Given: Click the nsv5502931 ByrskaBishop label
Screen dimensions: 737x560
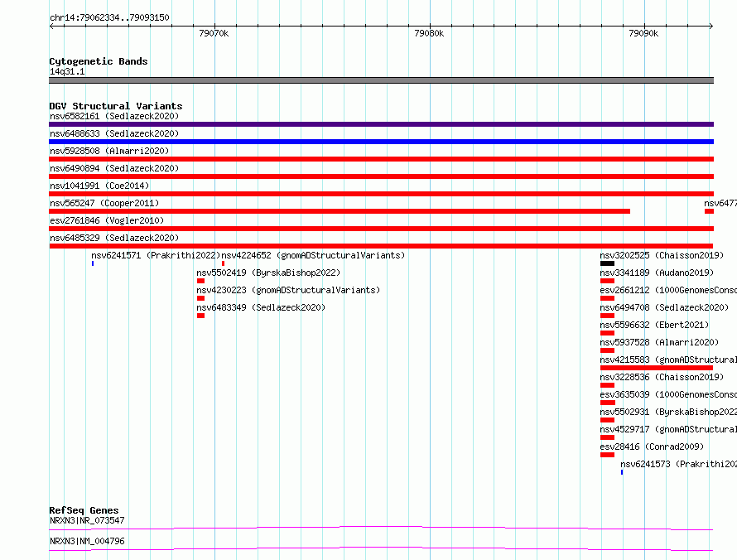Looking at the screenshot, I should (x=668, y=412).
